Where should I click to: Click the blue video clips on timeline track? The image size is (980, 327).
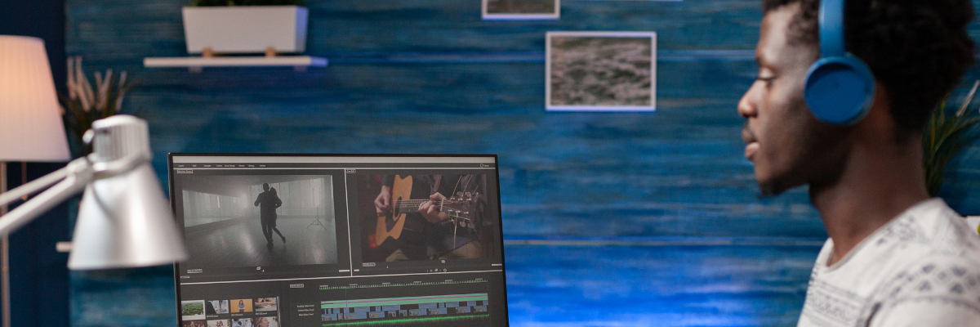point(405,309)
